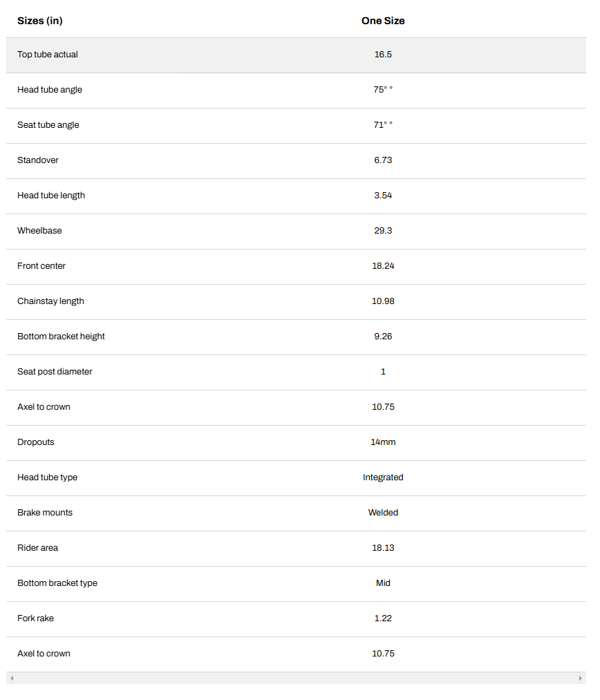Click the 'Seat tube angle' label
Image resolution: width=600 pixels, height=700 pixels.
[x=48, y=125]
